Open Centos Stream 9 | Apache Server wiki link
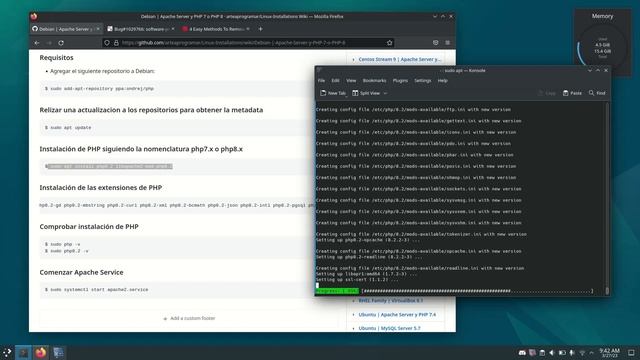 [x=400, y=60]
